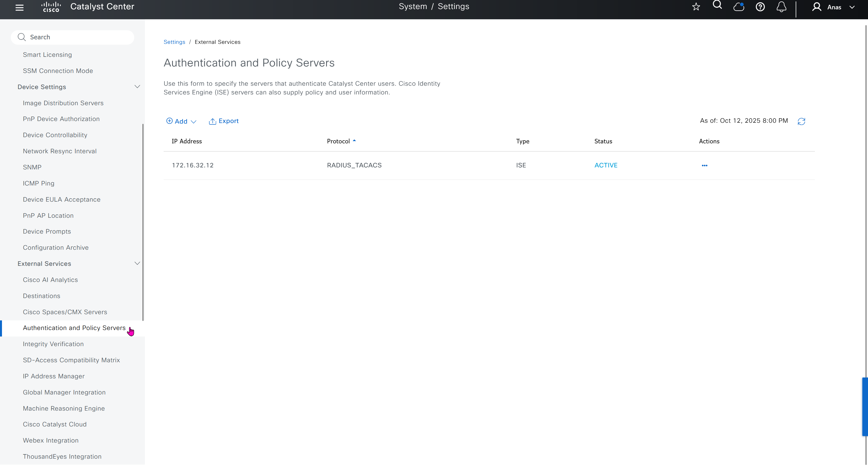Select Integrity Verification in sidebar

tap(53, 344)
